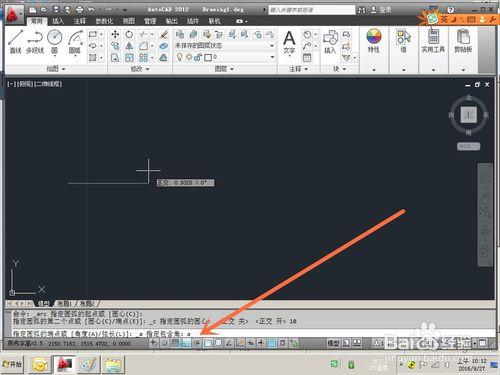Click the Windows Start button
Viewport: 500px width, 375px height.
12,364
